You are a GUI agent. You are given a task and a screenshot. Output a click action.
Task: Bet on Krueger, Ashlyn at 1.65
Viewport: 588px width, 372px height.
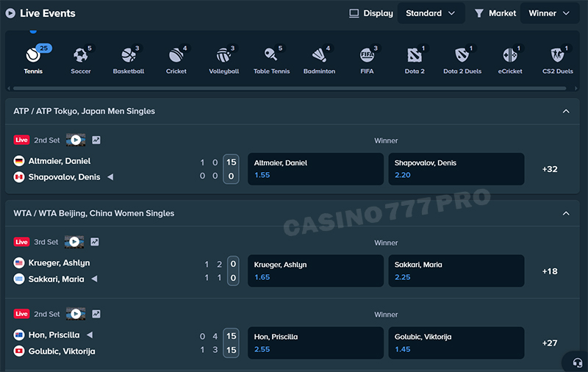coord(316,271)
